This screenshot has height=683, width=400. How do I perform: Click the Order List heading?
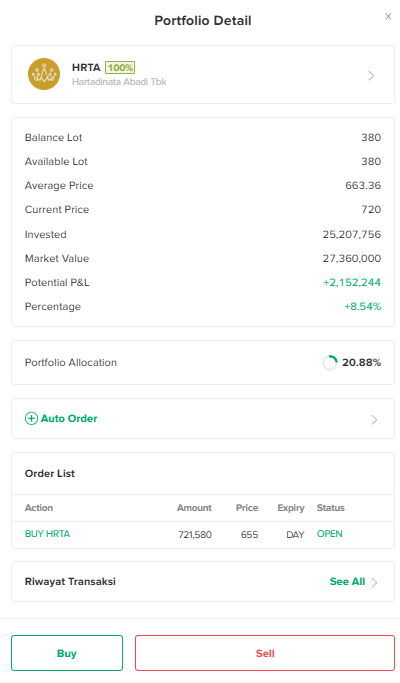(50, 473)
